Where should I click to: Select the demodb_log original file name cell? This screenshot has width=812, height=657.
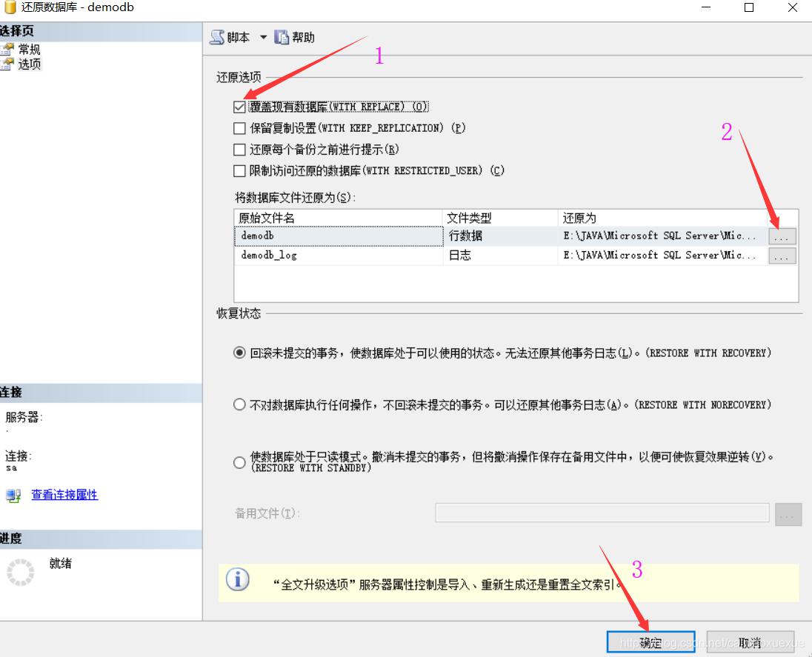(339, 256)
